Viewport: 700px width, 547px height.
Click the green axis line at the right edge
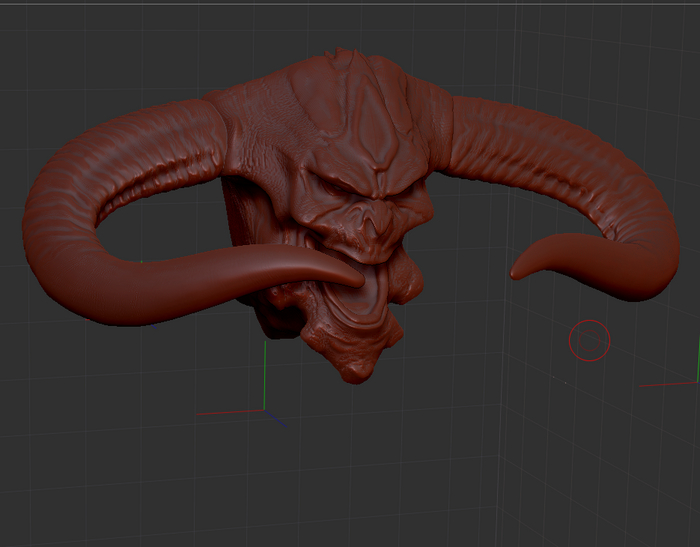[x=696, y=358]
